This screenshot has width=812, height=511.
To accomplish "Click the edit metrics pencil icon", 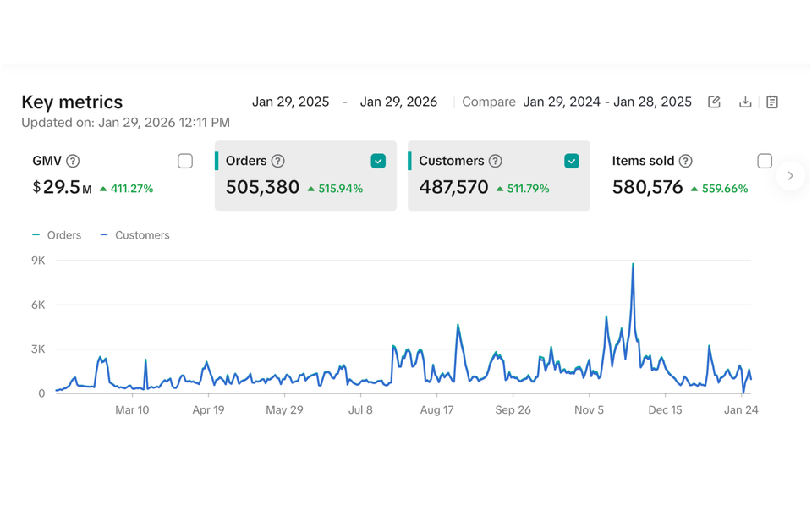I will tap(714, 102).
